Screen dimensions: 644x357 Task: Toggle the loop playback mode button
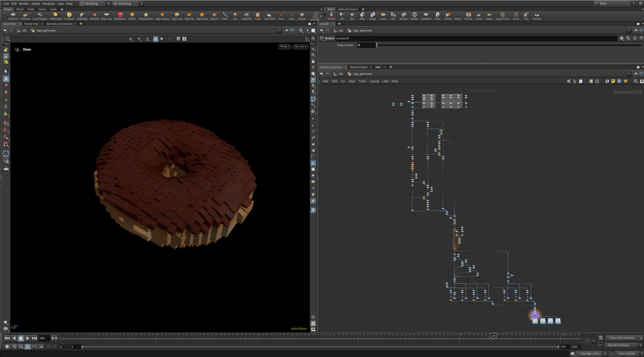(x=21, y=347)
